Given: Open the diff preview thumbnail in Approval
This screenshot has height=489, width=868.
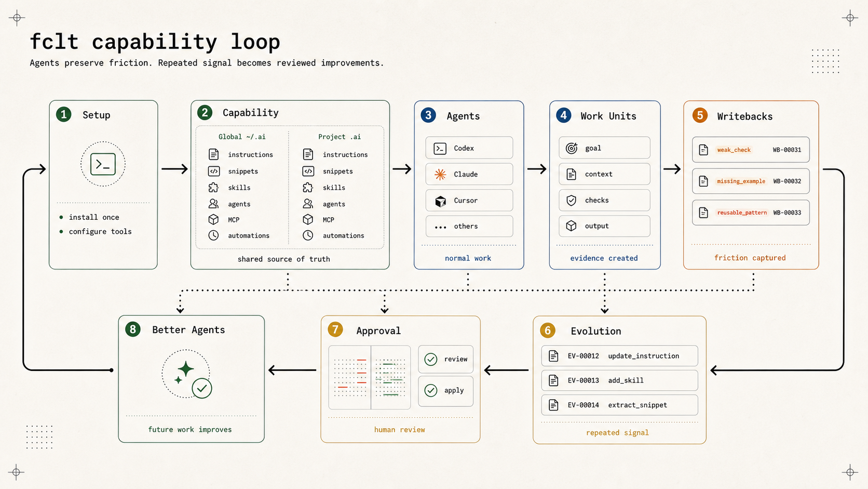Looking at the screenshot, I should [x=370, y=377].
